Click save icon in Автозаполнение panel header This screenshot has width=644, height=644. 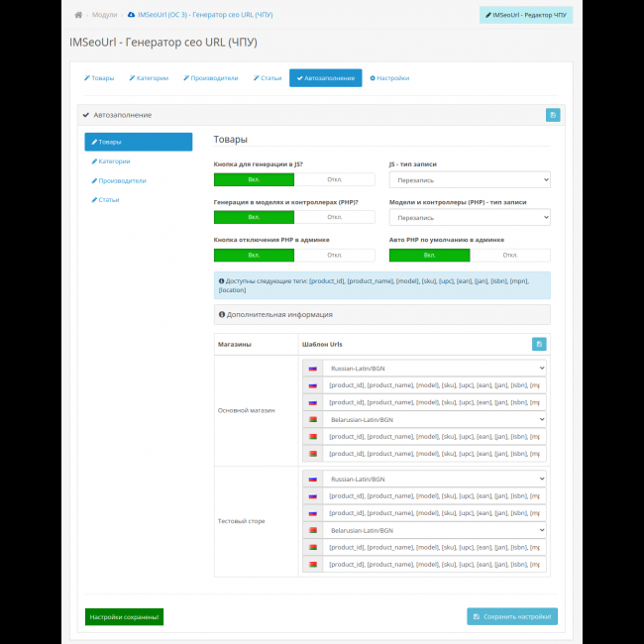coord(553,115)
